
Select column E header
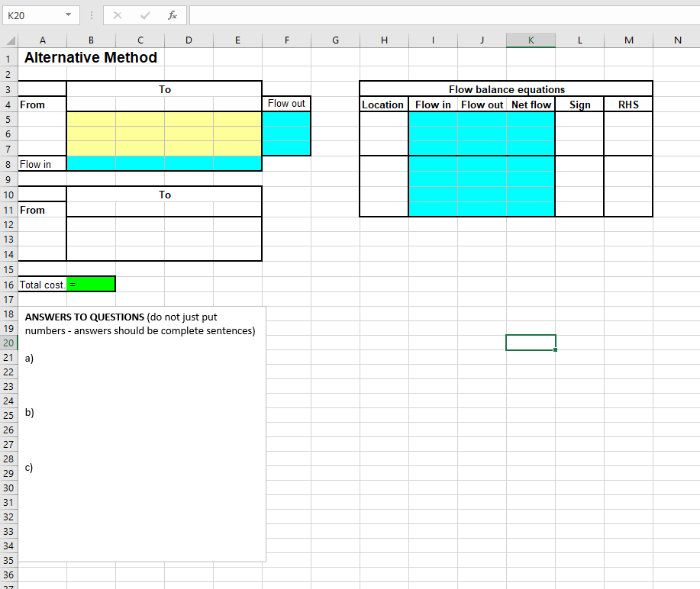237,40
